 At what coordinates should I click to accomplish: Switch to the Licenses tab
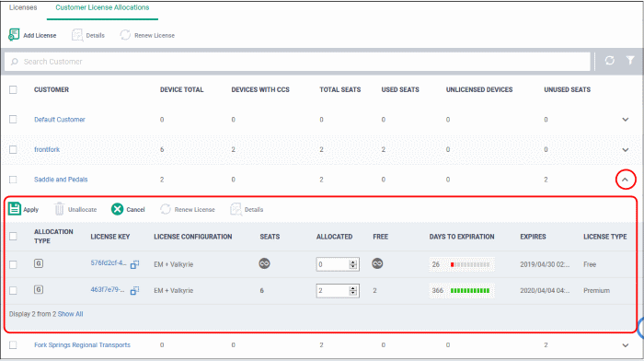coord(23,7)
